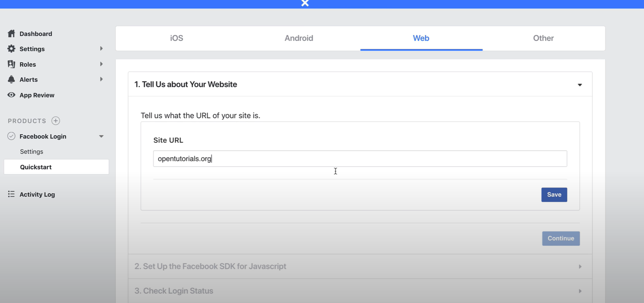
Task: Switch to the iOS tab
Action: 177,38
